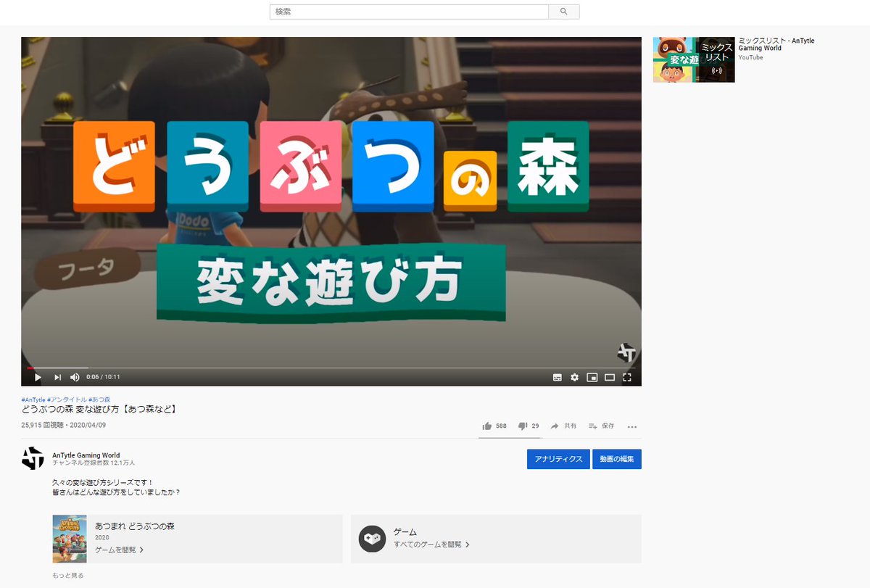Click the 保存 save button

click(x=602, y=426)
